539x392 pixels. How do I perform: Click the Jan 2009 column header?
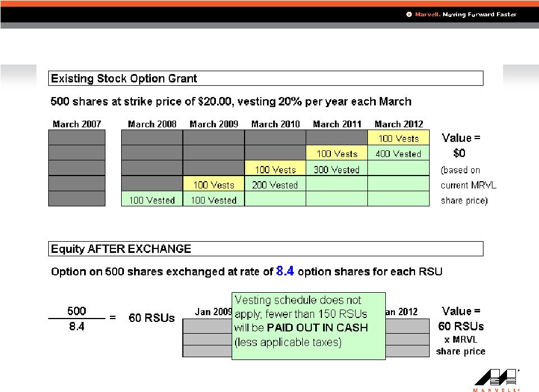pyautogui.click(x=213, y=312)
